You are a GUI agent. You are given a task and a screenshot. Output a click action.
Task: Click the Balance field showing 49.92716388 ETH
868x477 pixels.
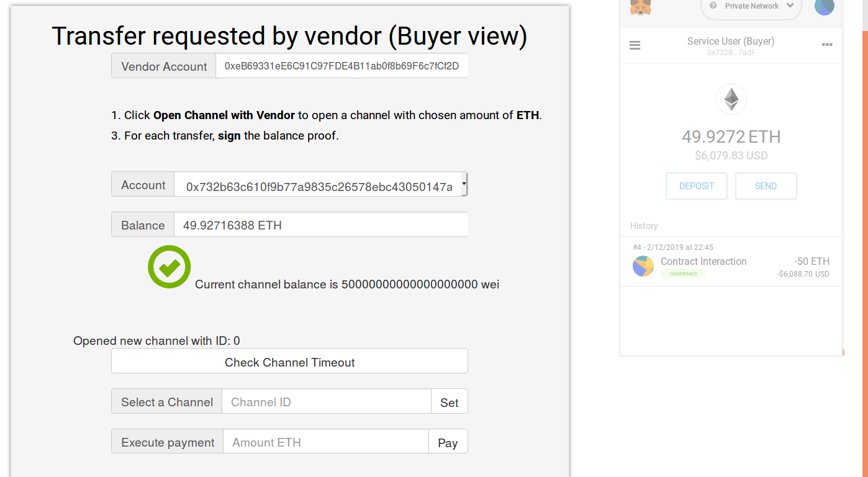tap(321, 225)
